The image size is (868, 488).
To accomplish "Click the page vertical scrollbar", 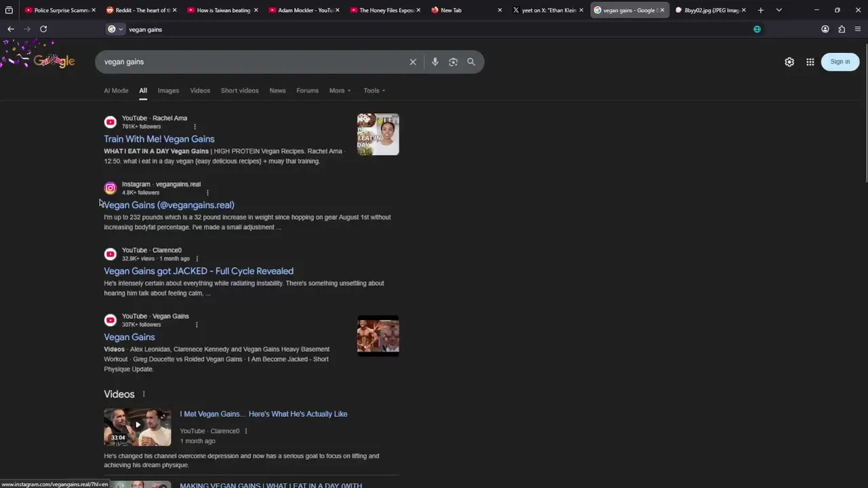I will click(x=865, y=112).
